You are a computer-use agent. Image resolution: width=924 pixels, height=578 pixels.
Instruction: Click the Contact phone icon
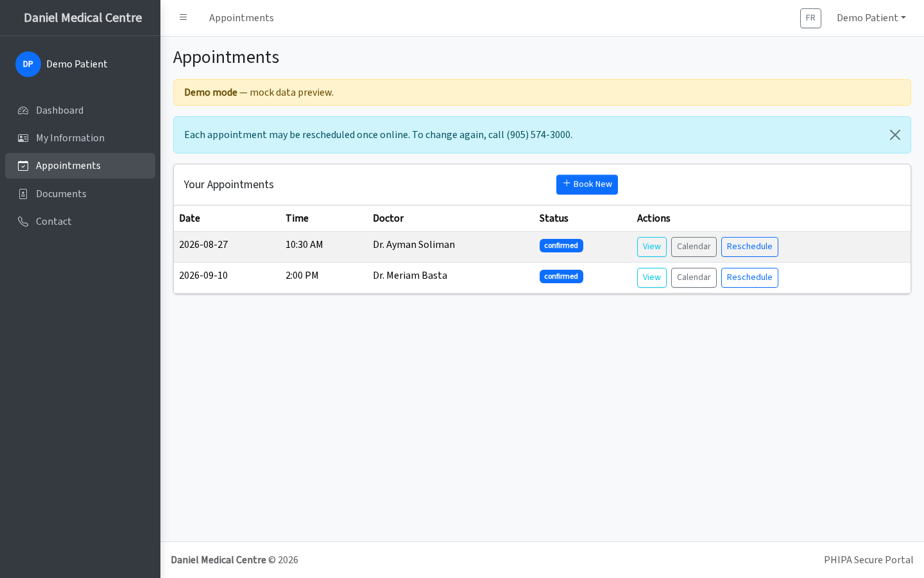pos(23,222)
